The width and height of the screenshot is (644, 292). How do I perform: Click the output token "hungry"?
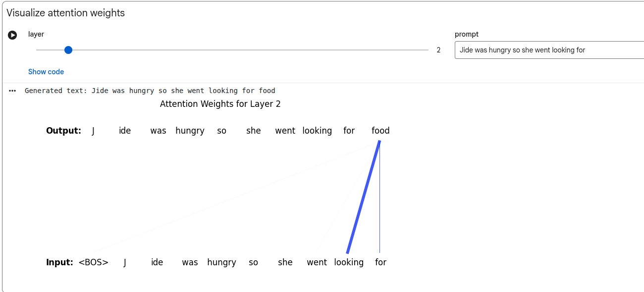tap(190, 131)
